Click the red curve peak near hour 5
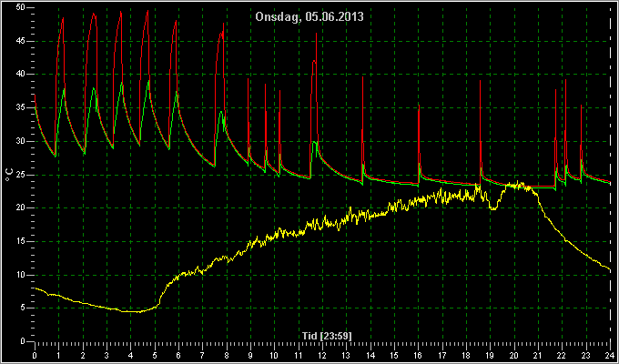The height and width of the screenshot is (364, 619). [x=147, y=11]
